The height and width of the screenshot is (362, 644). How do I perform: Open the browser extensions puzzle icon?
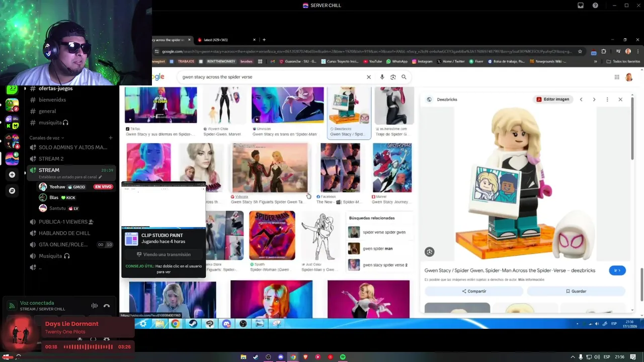coord(604,51)
